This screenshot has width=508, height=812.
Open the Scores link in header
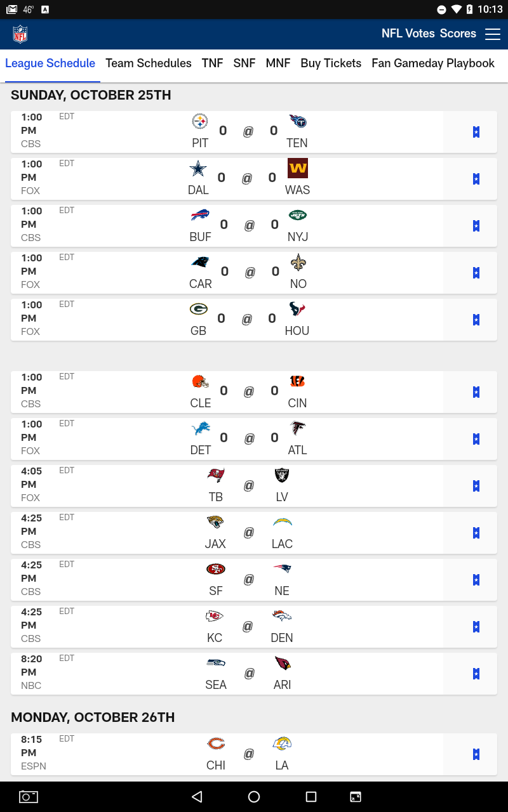[x=458, y=34]
